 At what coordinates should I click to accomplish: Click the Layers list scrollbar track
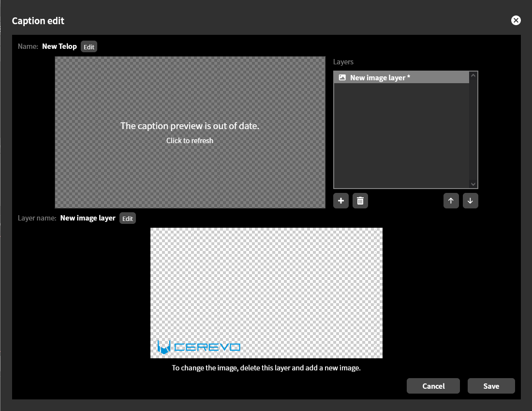click(473, 130)
